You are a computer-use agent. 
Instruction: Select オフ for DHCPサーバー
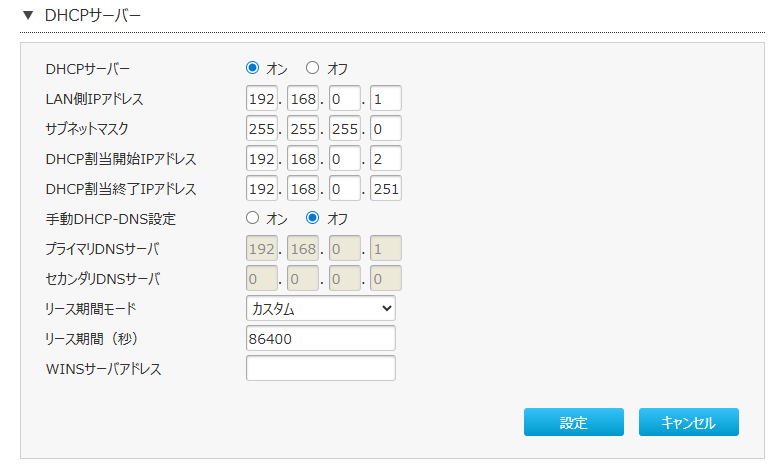312,69
